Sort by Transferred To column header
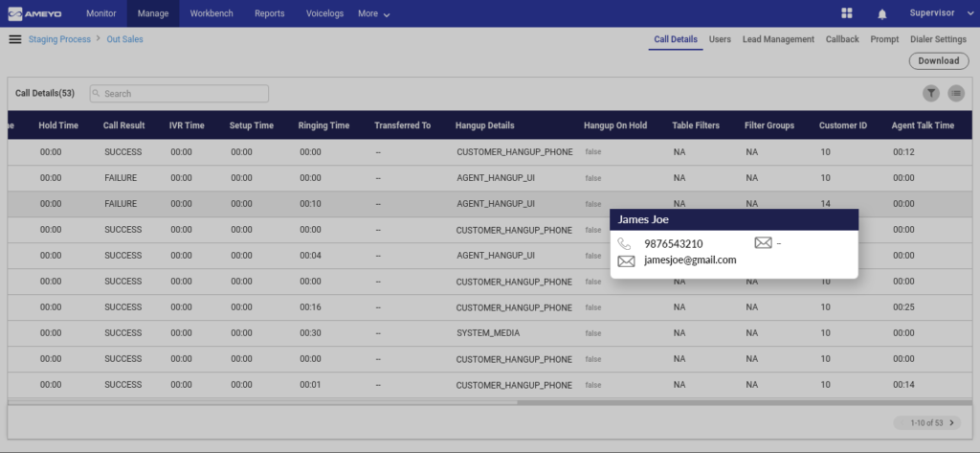Viewport: 980px width, 453px height. pos(403,125)
